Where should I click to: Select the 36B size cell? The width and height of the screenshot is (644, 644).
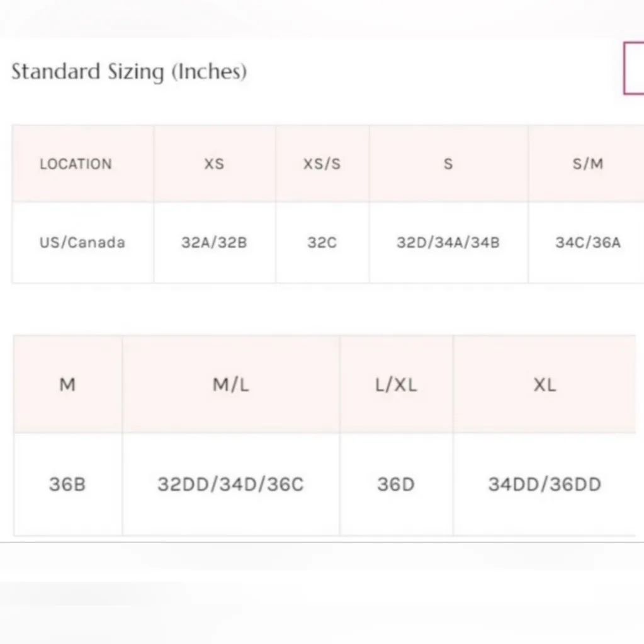click(x=67, y=484)
